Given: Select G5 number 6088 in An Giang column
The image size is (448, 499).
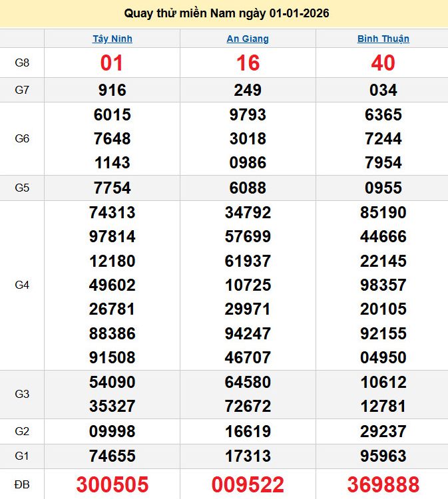Looking at the screenshot, I should (248, 188).
